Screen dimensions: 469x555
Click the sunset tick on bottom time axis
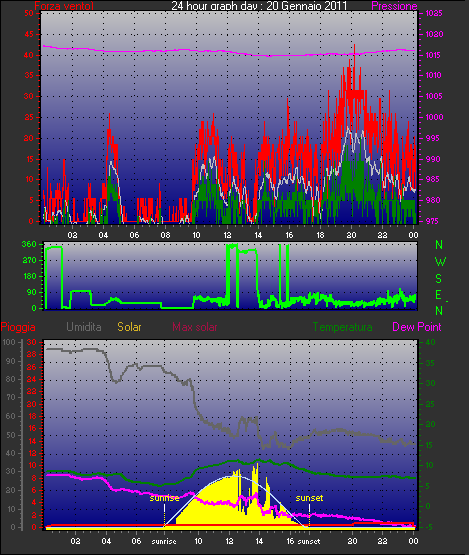tap(309, 541)
